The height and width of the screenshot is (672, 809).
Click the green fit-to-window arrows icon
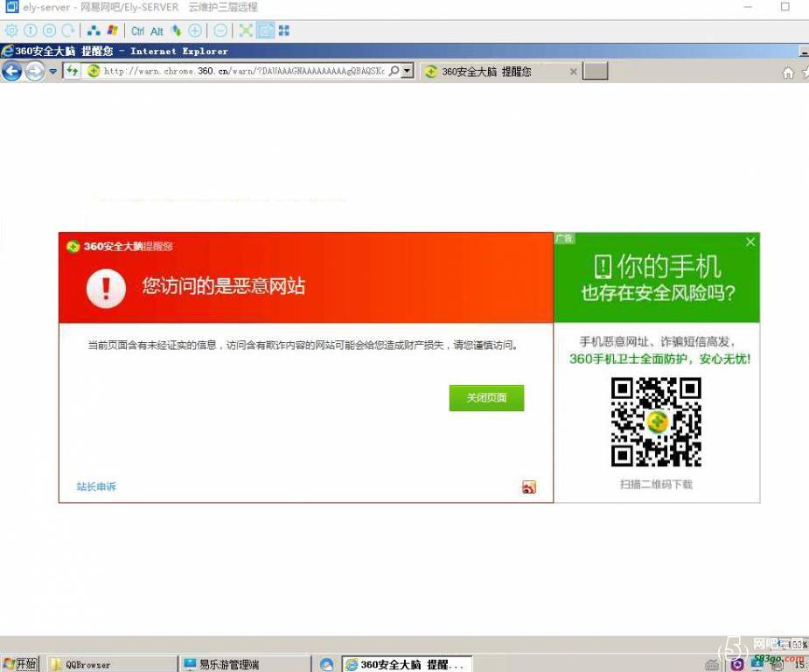[x=246, y=31]
